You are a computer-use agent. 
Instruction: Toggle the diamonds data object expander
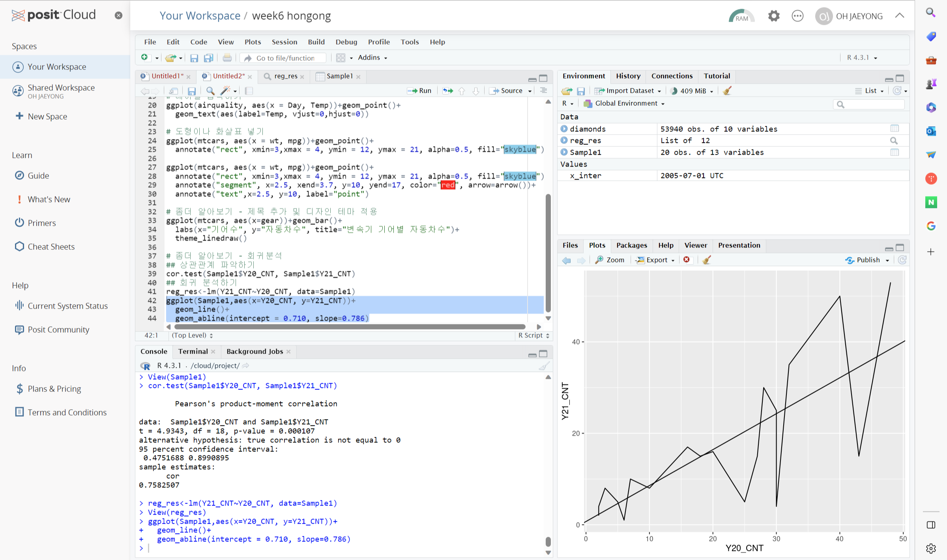click(x=564, y=129)
